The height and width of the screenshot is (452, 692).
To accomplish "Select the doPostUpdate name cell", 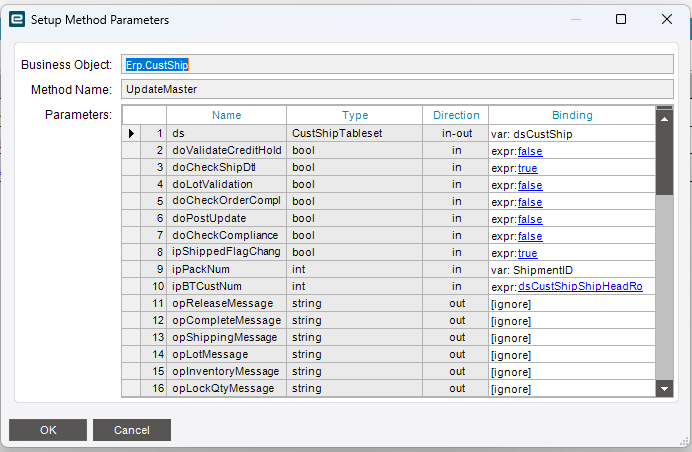I will [226, 218].
